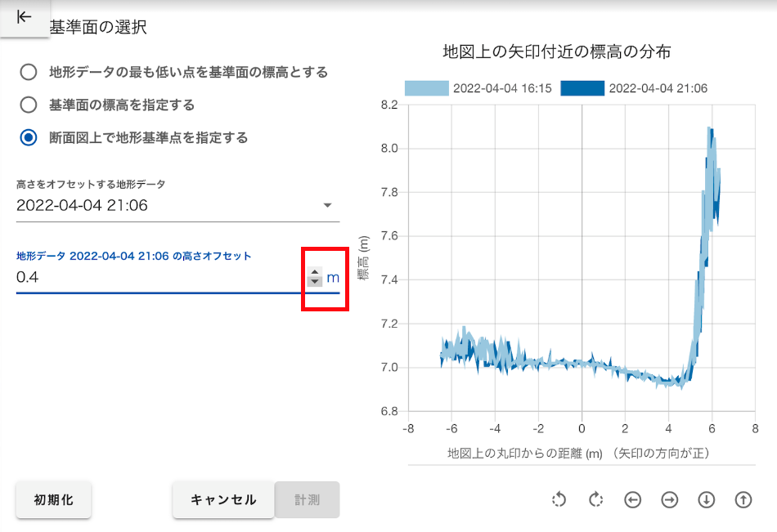Click the steep rise peak in elevation chart
The image size is (777, 532).
point(710,131)
